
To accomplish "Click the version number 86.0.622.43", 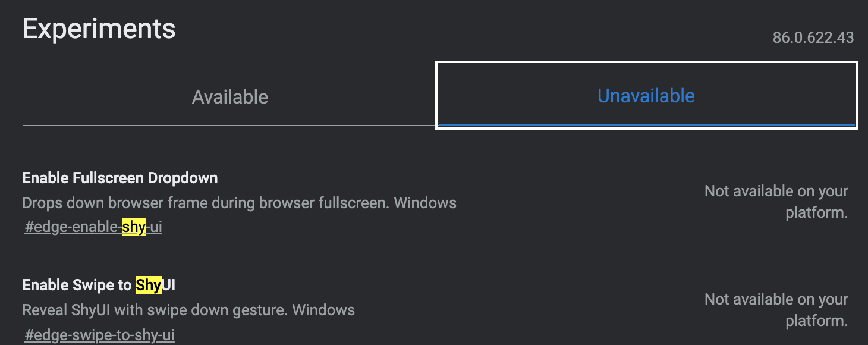I will [x=813, y=38].
